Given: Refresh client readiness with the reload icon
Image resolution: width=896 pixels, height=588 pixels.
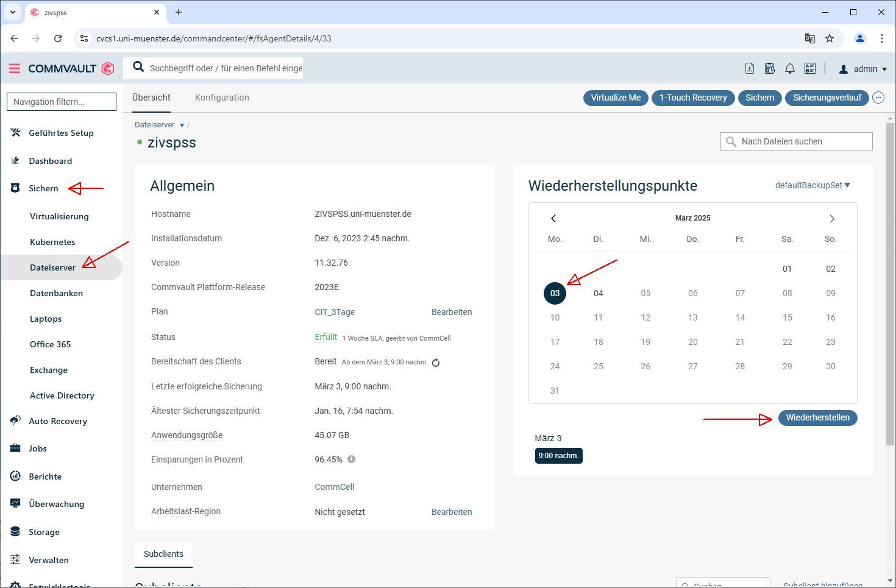Looking at the screenshot, I should [x=436, y=363].
